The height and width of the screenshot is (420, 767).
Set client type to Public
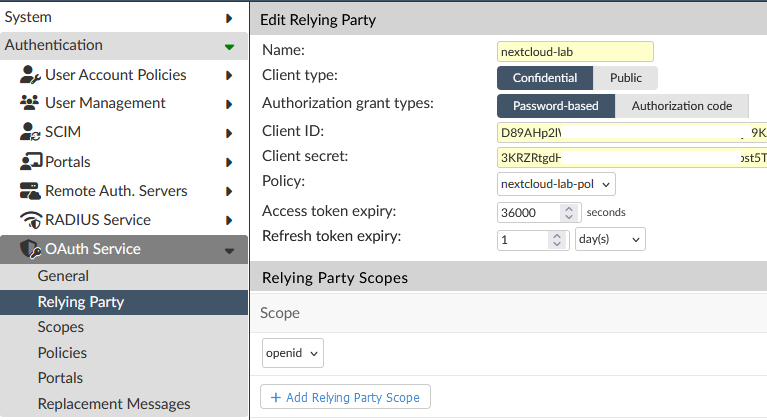pos(626,78)
